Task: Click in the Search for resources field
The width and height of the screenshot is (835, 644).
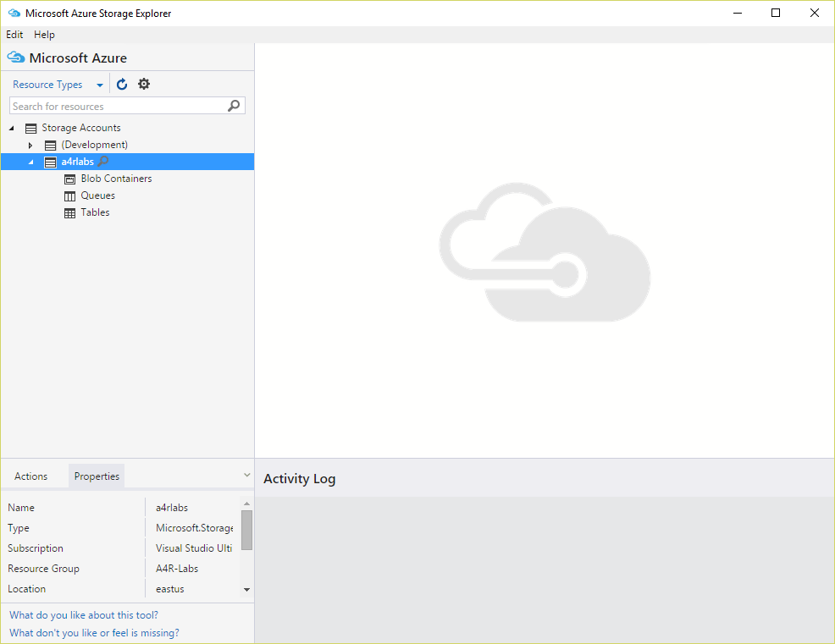Action: [117, 107]
